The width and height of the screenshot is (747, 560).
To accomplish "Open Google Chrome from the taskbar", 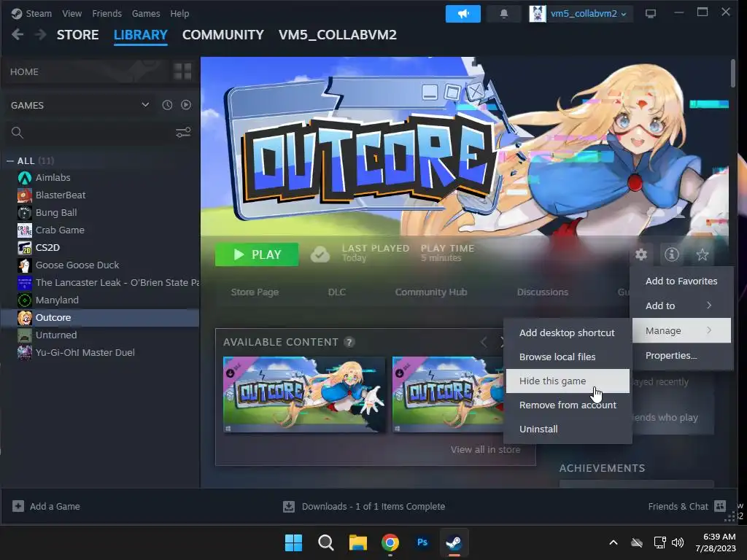I will pos(390,542).
